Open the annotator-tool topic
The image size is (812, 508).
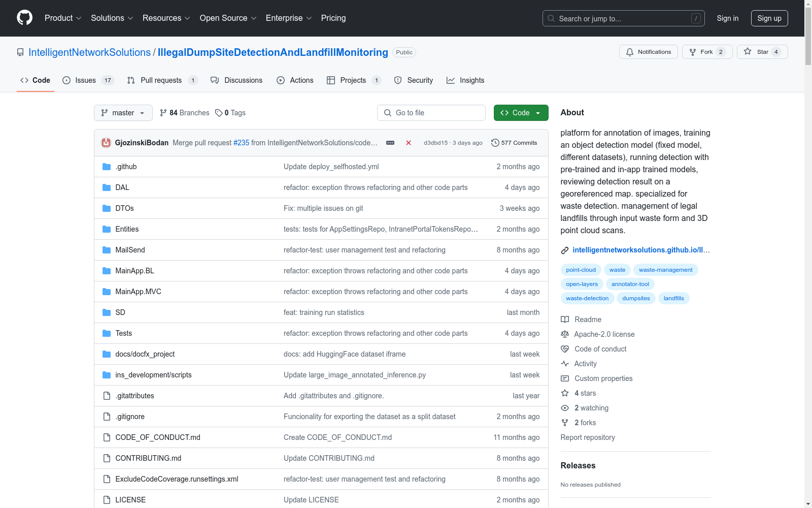(630, 284)
